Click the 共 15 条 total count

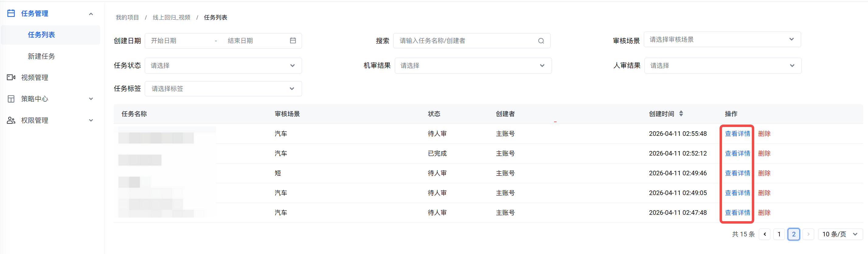[x=743, y=234]
